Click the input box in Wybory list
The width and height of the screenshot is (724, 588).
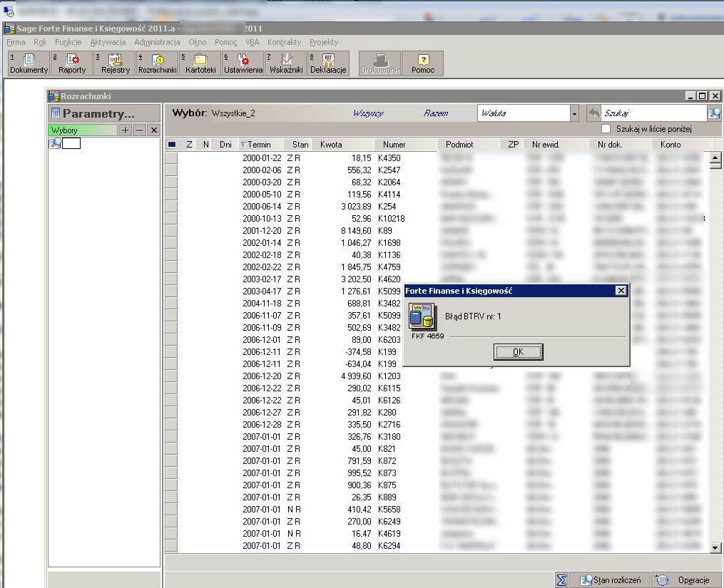coord(71,143)
